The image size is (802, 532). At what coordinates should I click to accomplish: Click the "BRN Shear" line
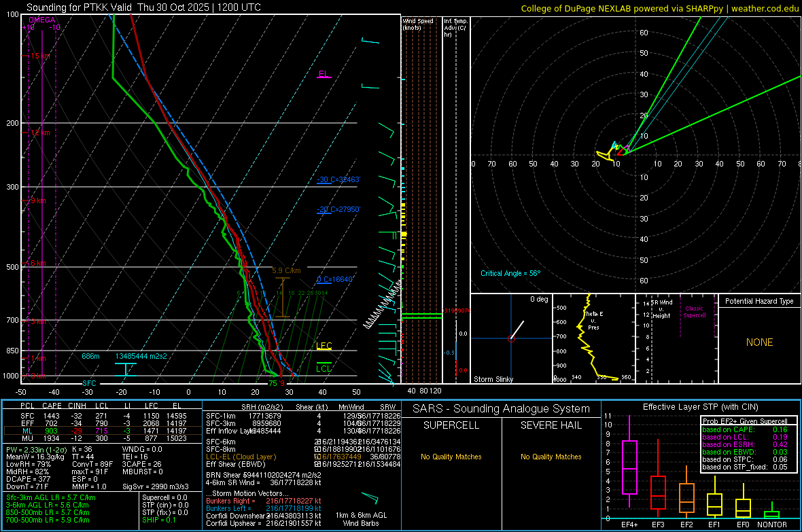coord(263,475)
